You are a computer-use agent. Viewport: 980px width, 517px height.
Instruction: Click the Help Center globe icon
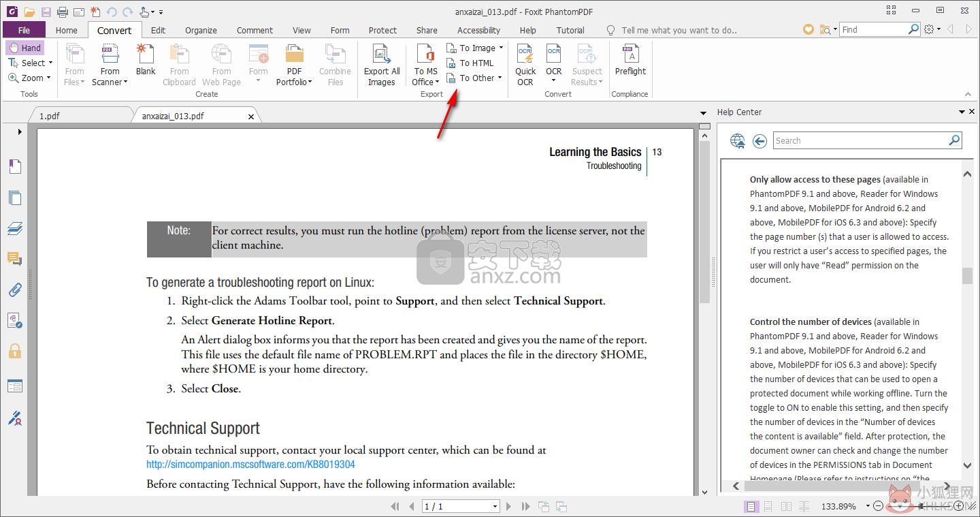[738, 141]
